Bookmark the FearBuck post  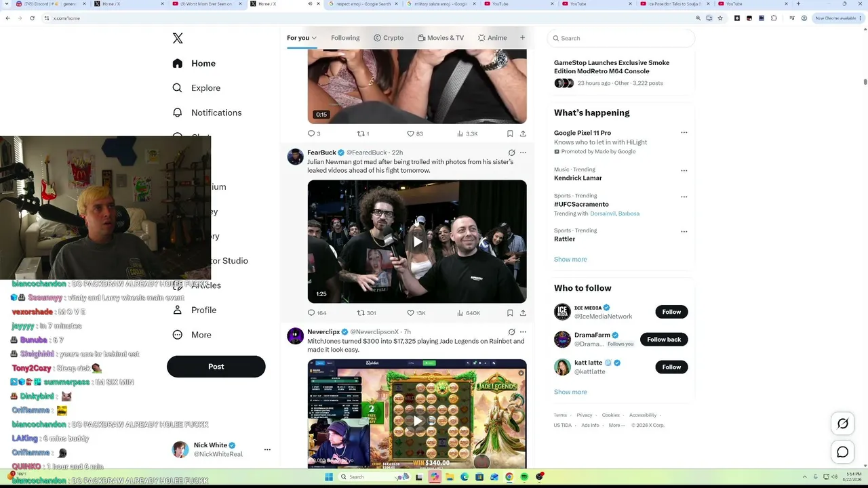point(510,312)
